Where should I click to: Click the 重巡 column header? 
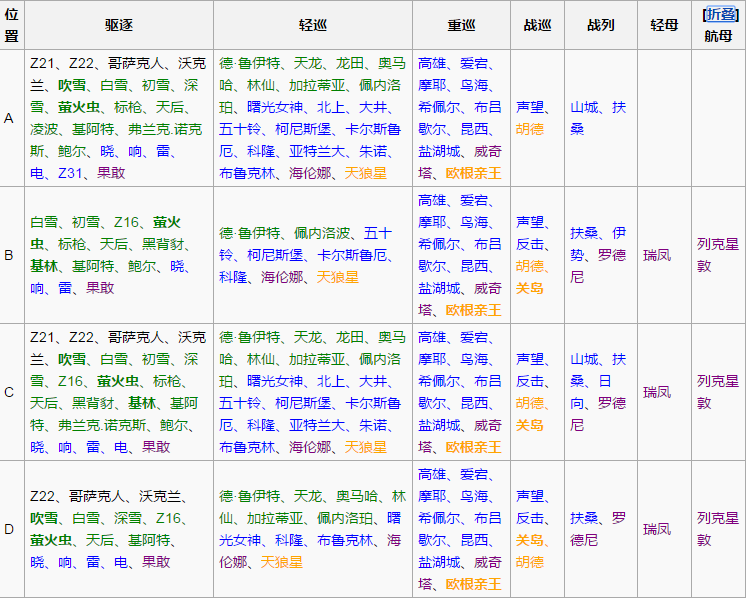pyautogui.click(x=461, y=25)
